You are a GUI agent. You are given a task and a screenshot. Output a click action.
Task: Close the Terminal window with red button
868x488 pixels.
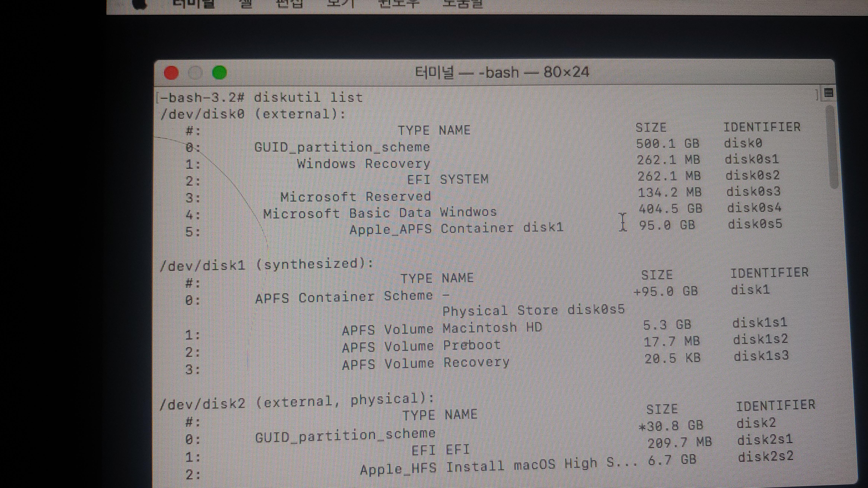(171, 73)
